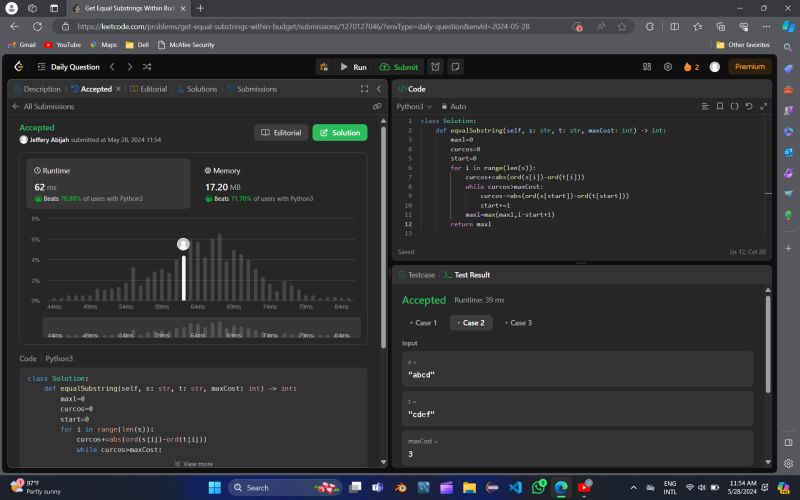The height and width of the screenshot is (500, 800).
Task: Open the layout manager grid icon
Action: (647, 67)
